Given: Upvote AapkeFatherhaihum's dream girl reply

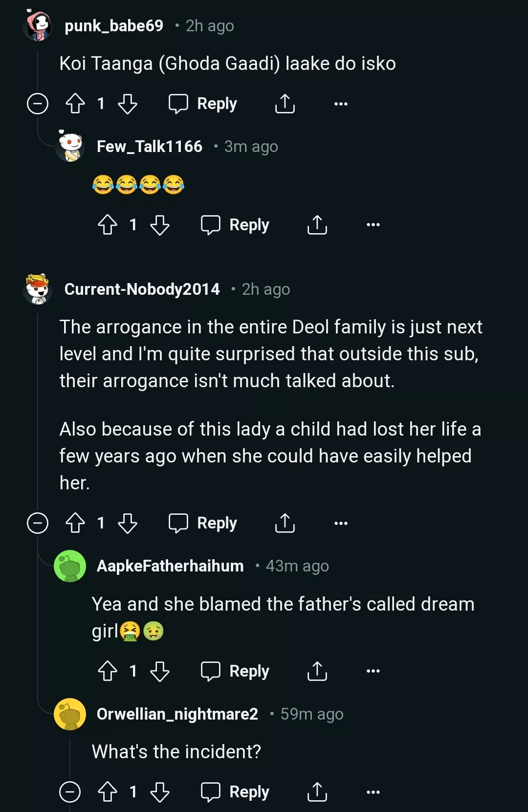Looking at the screenshot, I should click(x=108, y=671).
